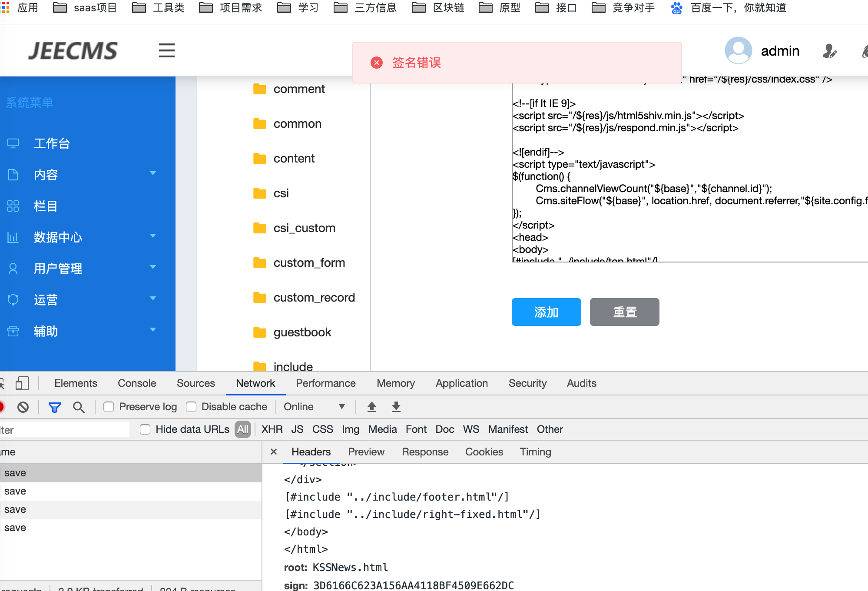Close the request details panel
Viewport: 868px width, 591px height.
point(274,452)
